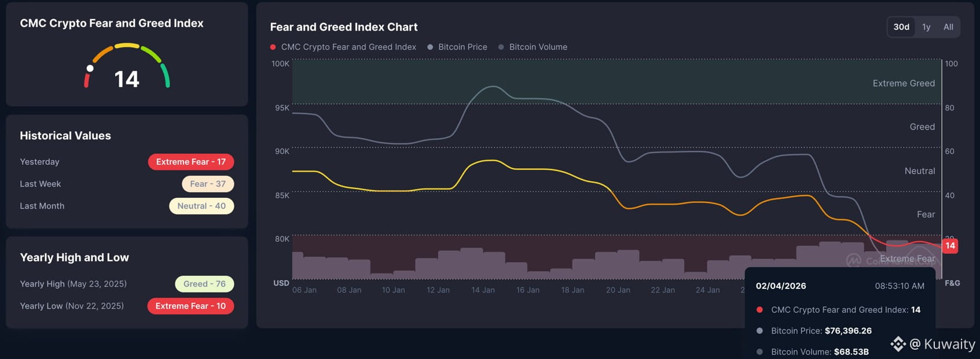The height and width of the screenshot is (359, 980).
Task: Click the 85K price axis label
Action: pos(282,195)
